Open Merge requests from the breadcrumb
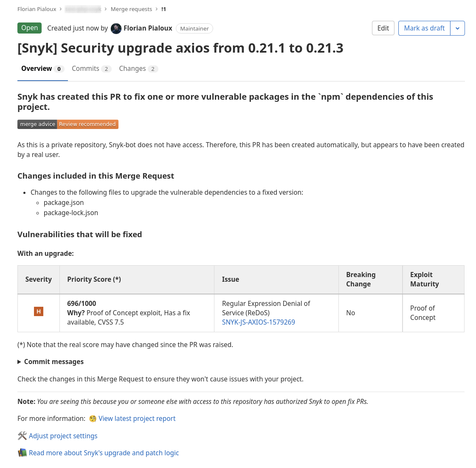This screenshot has width=476, height=468. pyautogui.click(x=131, y=9)
